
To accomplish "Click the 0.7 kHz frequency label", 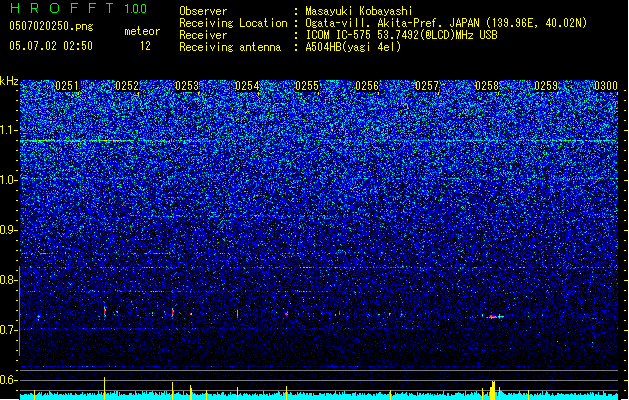I will click(x=9, y=330).
